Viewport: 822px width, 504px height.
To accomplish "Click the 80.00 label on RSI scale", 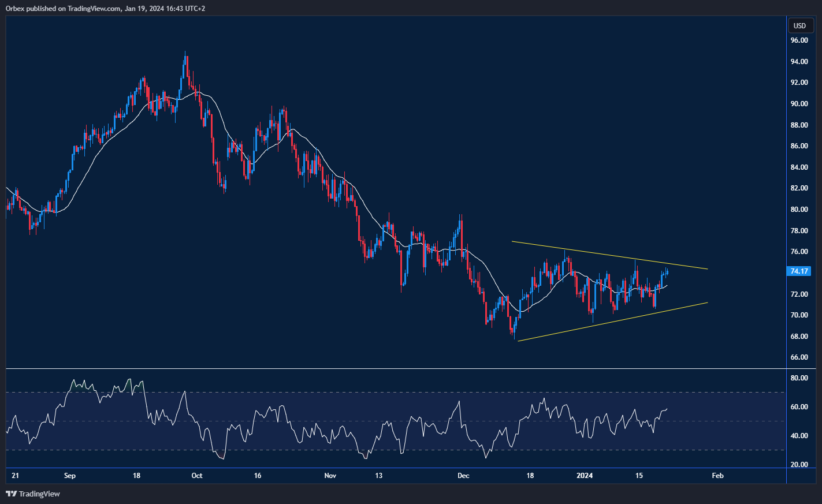I will pos(799,378).
